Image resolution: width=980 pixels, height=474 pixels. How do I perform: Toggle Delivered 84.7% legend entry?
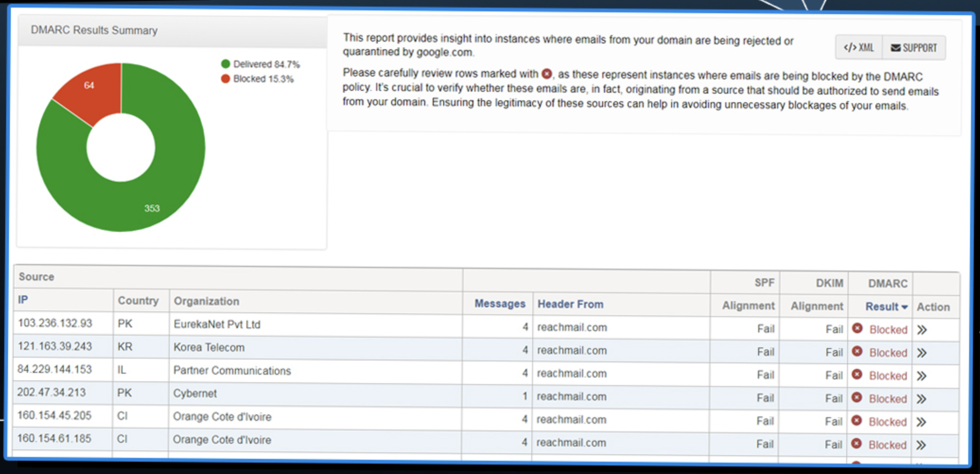coord(260,64)
